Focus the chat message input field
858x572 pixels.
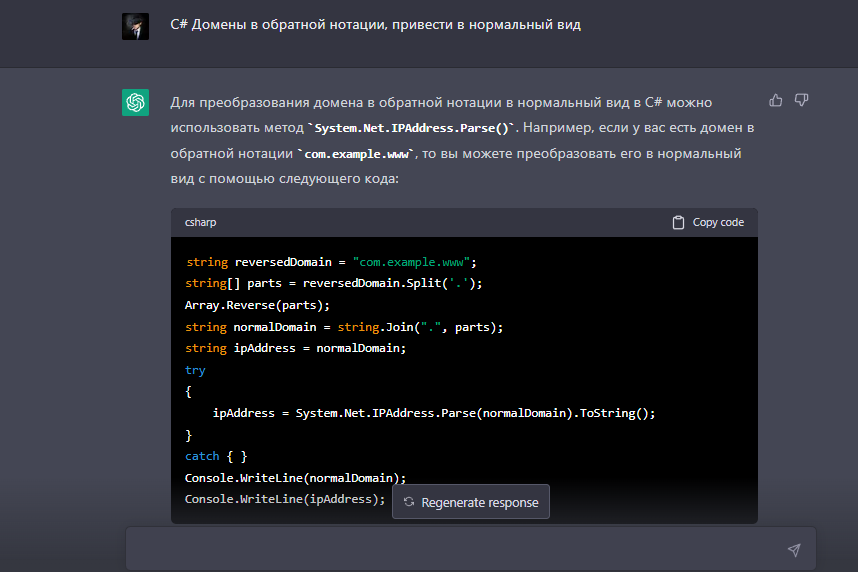450,549
